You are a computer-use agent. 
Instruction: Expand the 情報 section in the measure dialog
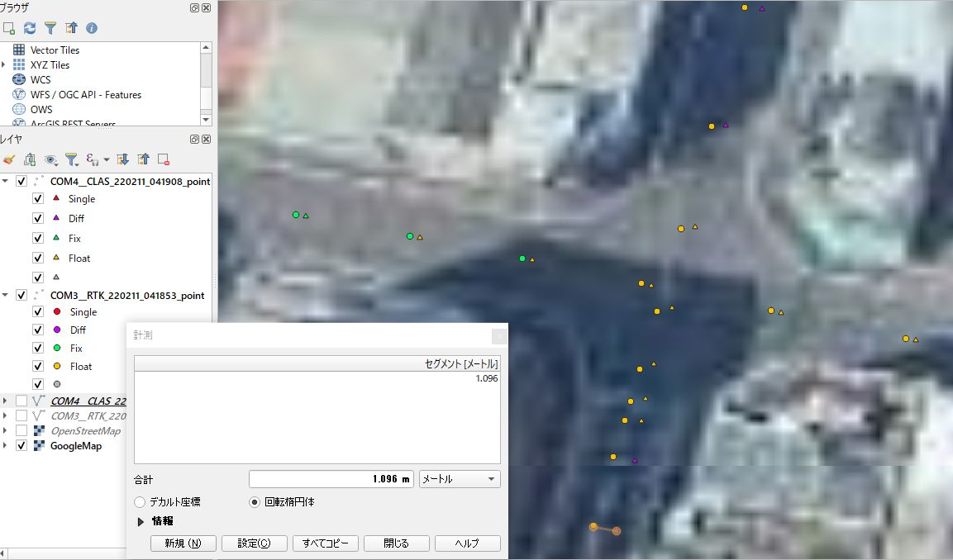[141, 521]
